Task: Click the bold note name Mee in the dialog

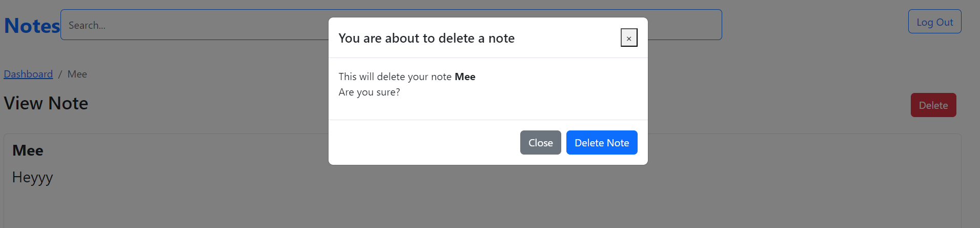Action: 465,77
